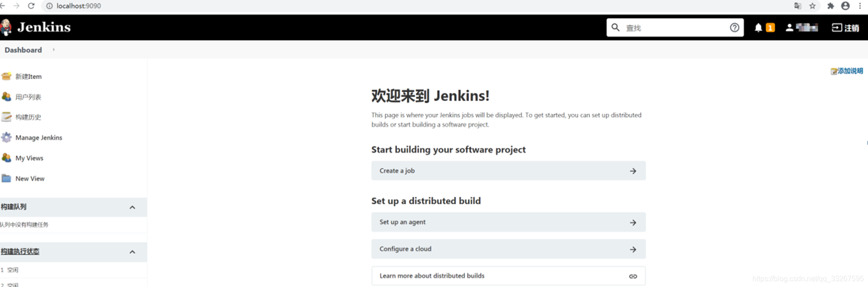Focus the 查找 search input field

click(675, 28)
